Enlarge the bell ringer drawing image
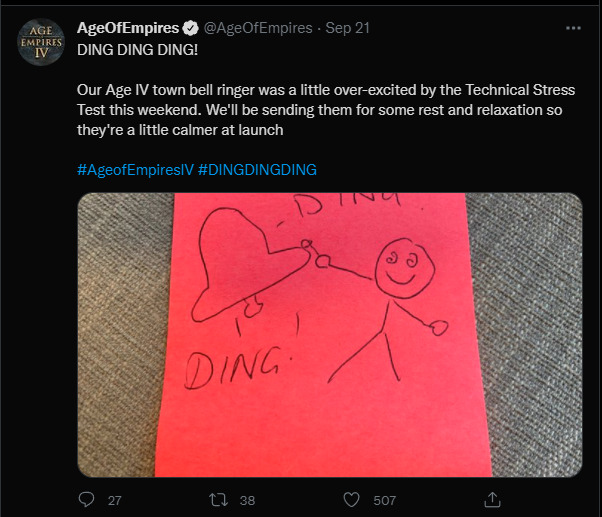 coord(329,334)
